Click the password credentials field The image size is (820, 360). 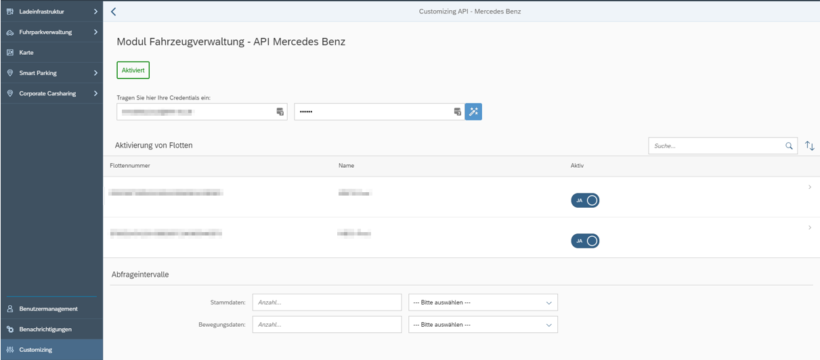click(379, 111)
